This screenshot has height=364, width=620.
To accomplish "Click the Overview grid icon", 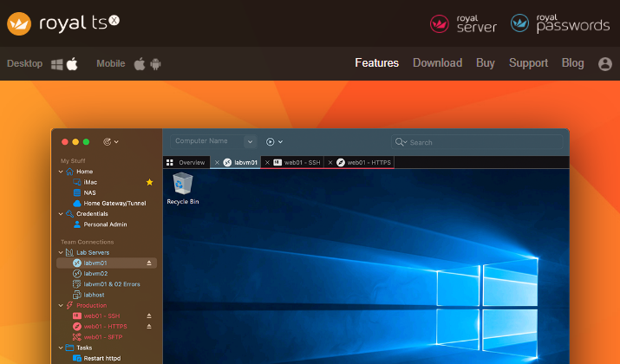I will 170,162.
